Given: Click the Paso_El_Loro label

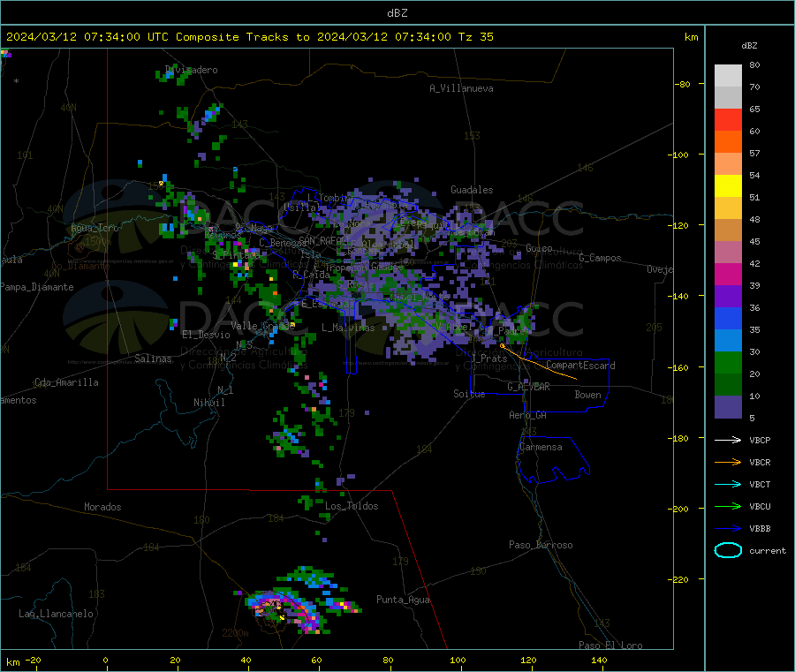Looking at the screenshot, I should click(610, 646).
